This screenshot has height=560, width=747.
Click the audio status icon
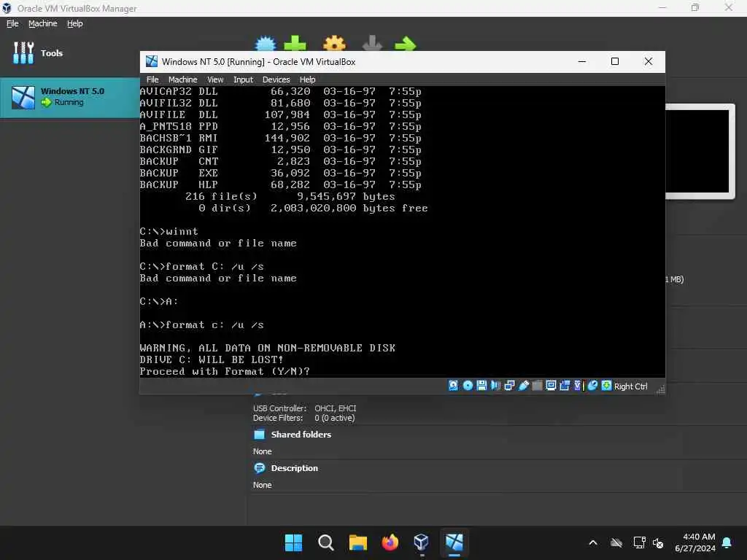[495, 386]
